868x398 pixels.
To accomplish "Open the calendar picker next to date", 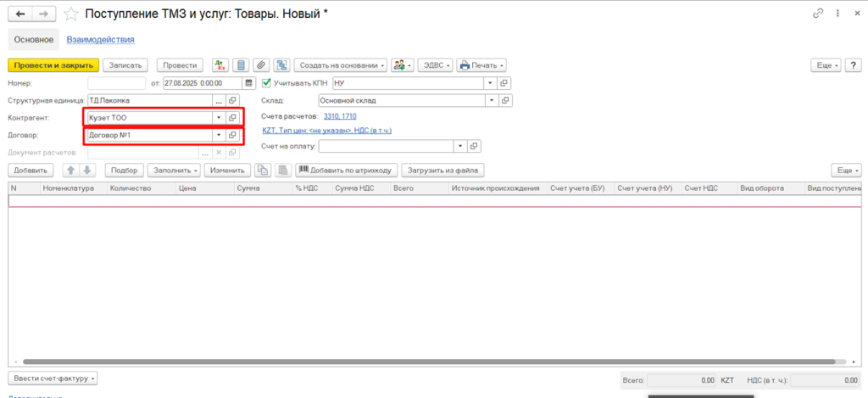I will click(x=248, y=83).
